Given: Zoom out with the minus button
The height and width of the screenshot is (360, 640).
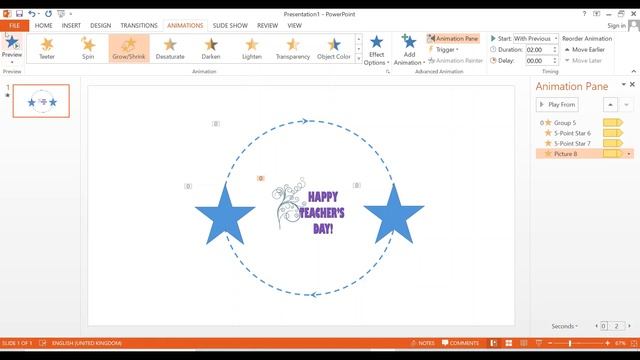Looking at the screenshot, I should pos(550,343).
